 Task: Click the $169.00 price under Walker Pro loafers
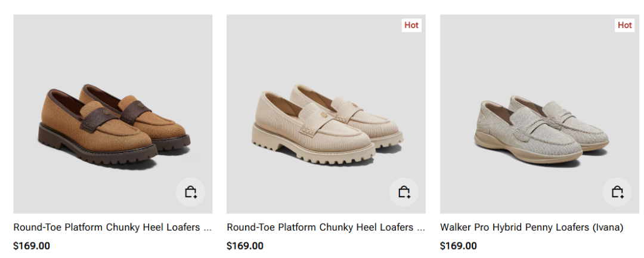(x=459, y=245)
